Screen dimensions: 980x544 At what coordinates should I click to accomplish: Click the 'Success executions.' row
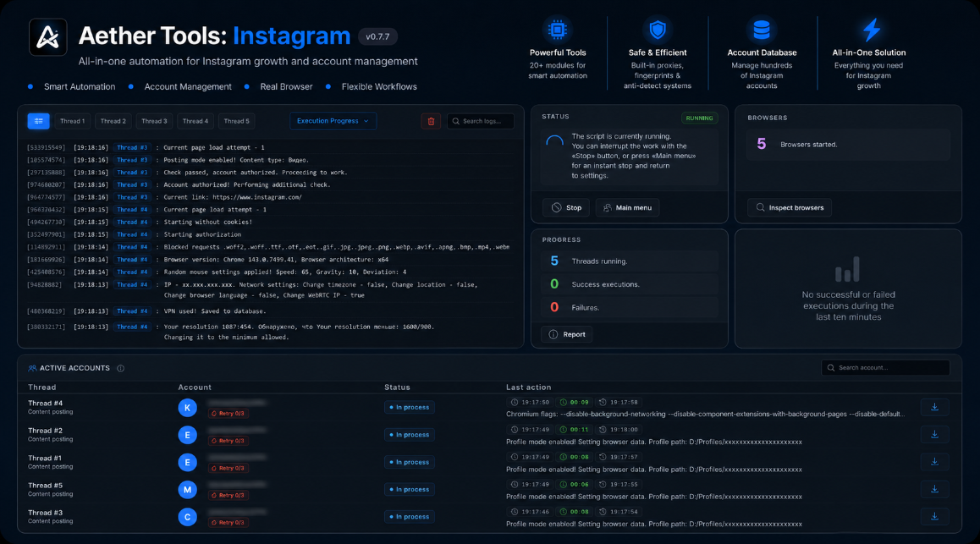pyautogui.click(x=630, y=284)
